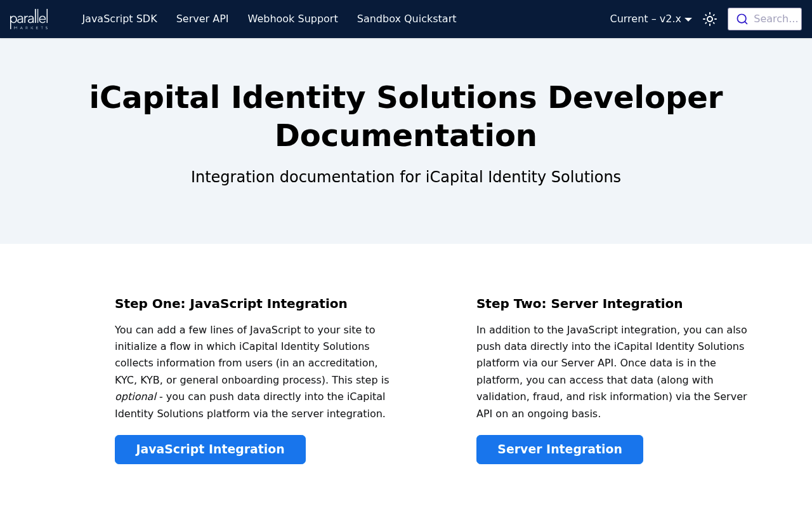The image size is (812, 508).
Task: Click the italic word optional
Action: (135, 397)
